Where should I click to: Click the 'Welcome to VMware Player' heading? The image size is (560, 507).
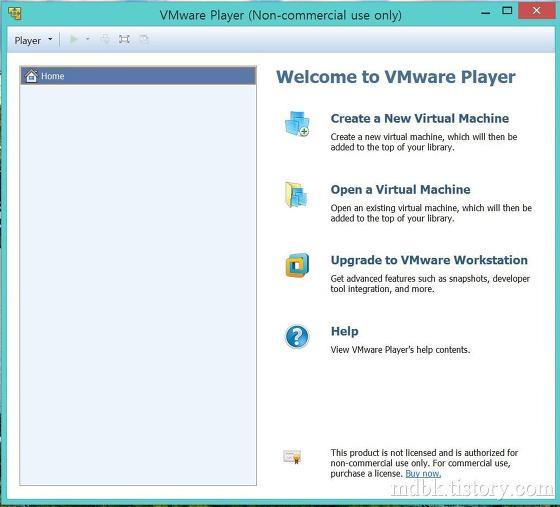pyautogui.click(x=396, y=77)
